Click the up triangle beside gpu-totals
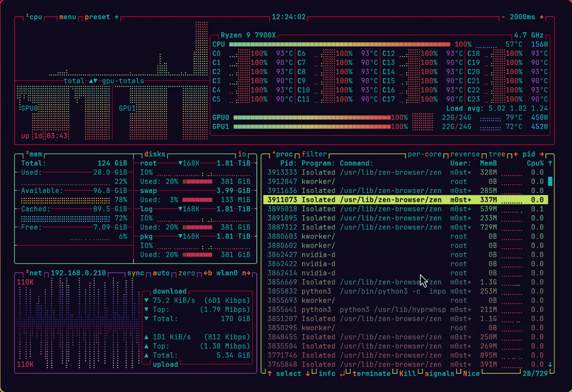This screenshot has height=392, width=572. click(x=91, y=81)
